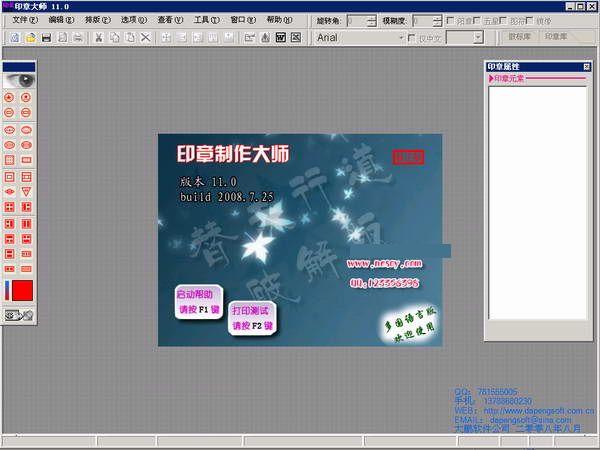600x450 pixels.
Task: Close the 印章属性 panel
Action: [x=587, y=67]
